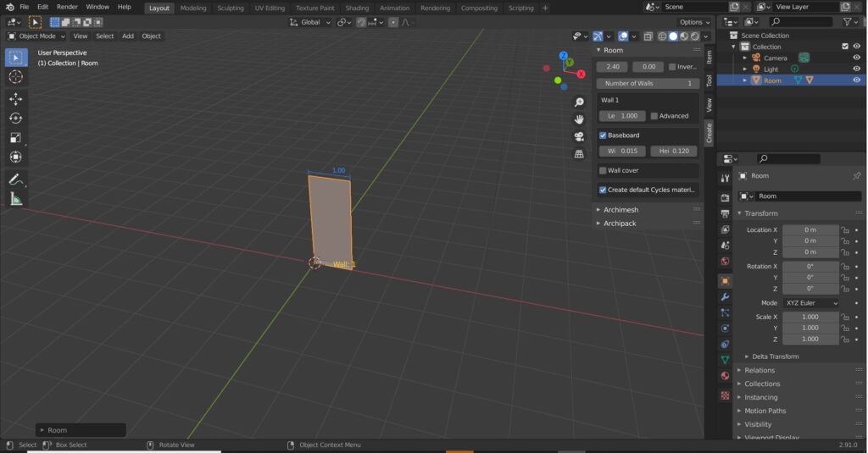Switch to the Shading workspace tab
The width and height of the screenshot is (868, 453).
pos(357,8)
